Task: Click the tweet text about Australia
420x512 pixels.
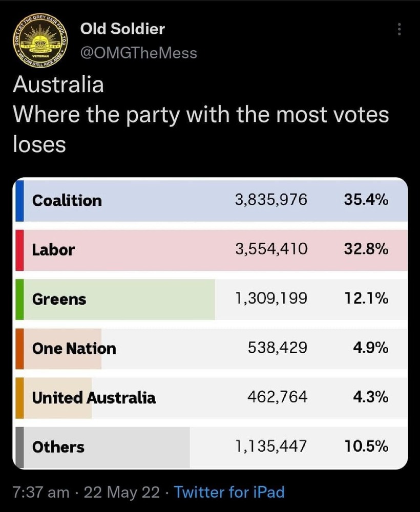Action: click(200, 115)
